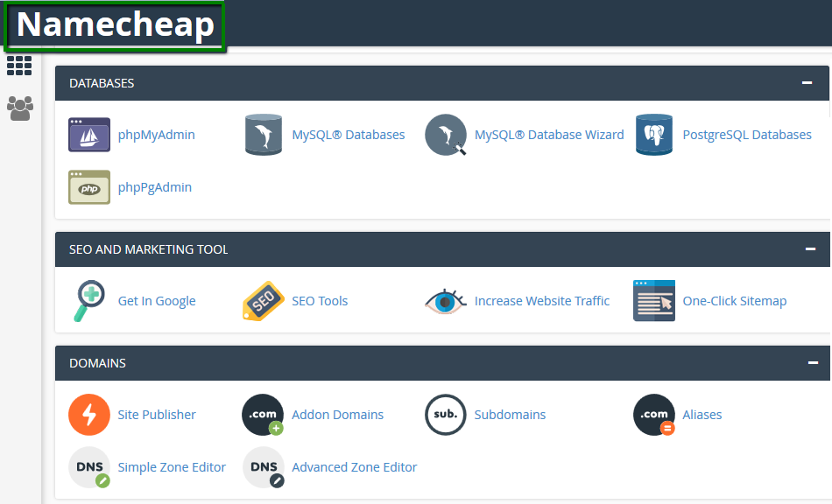Open the Addon Domains link
Screen dimensions: 832x504
tap(337, 415)
